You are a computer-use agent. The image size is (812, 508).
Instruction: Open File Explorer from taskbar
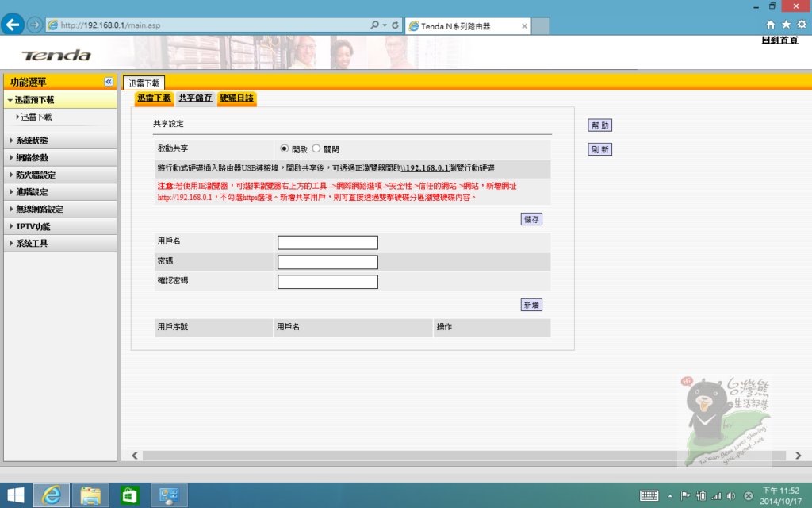coord(90,495)
